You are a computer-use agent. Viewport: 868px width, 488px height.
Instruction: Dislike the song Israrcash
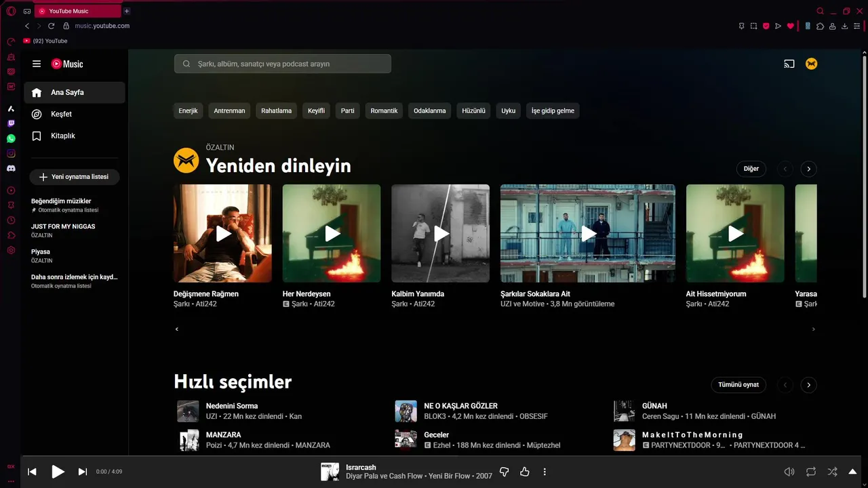[504, 472]
